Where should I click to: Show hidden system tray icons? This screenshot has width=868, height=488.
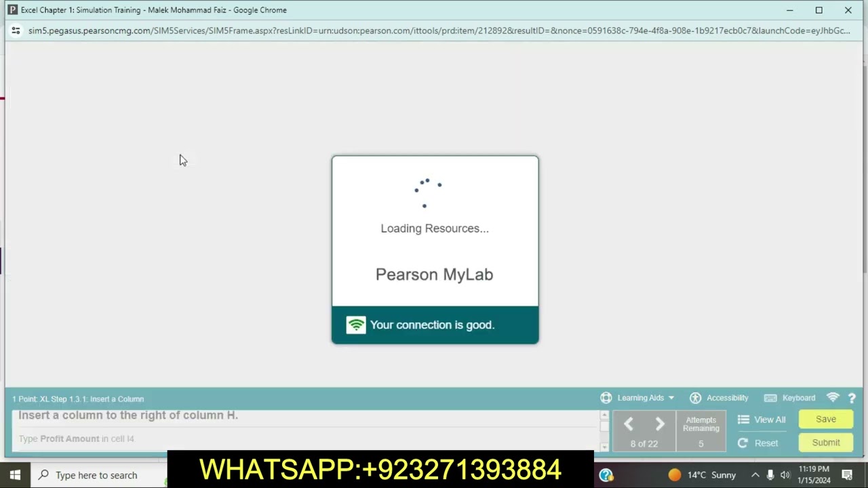755,475
